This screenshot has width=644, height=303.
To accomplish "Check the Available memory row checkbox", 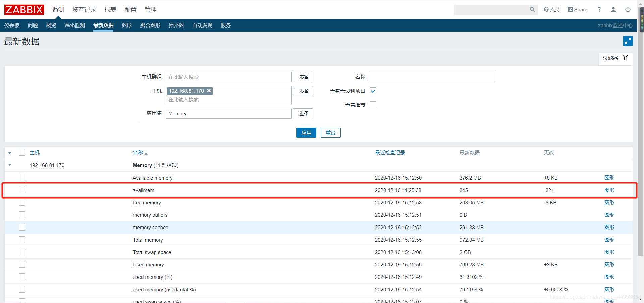I will click(22, 178).
